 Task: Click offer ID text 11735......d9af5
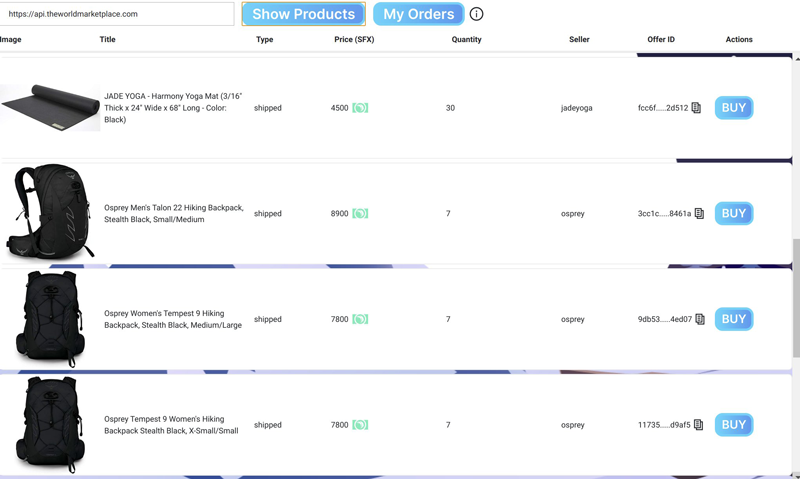(x=664, y=424)
